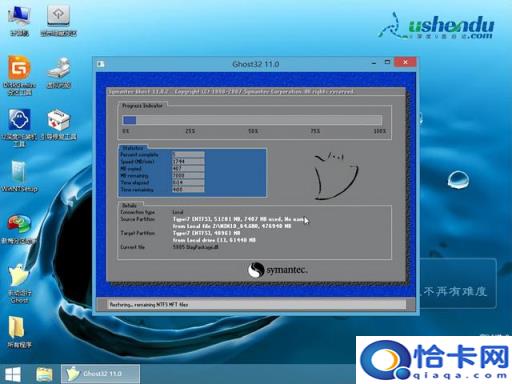Launch the orange DiskGenius partition tool
This screenshot has height=384, width=512.
pyautogui.click(x=19, y=75)
